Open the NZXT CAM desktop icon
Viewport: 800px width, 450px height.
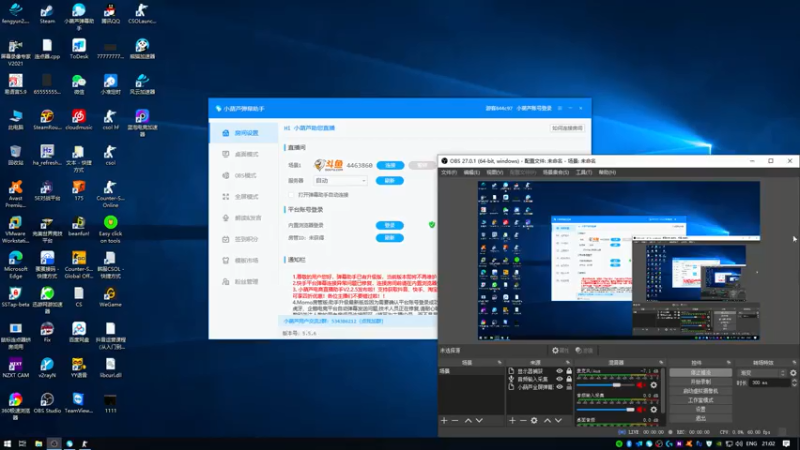15,367
